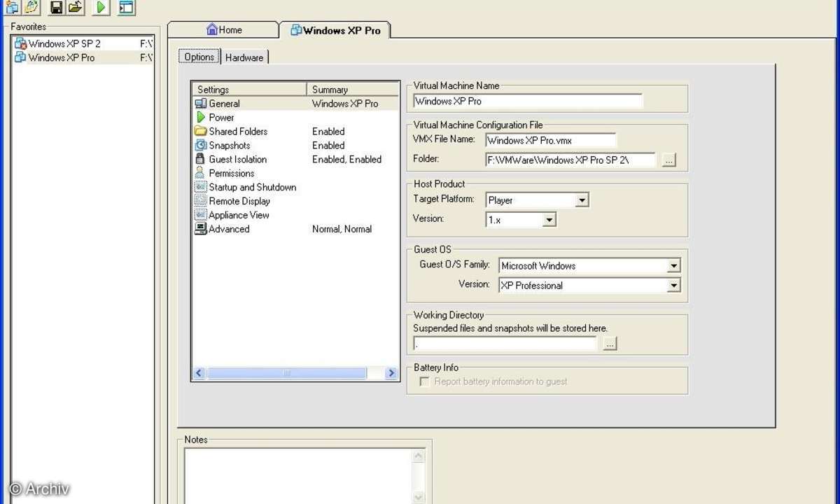The image size is (840, 504).
Task: Click the Folder browse button
Action: (x=668, y=160)
